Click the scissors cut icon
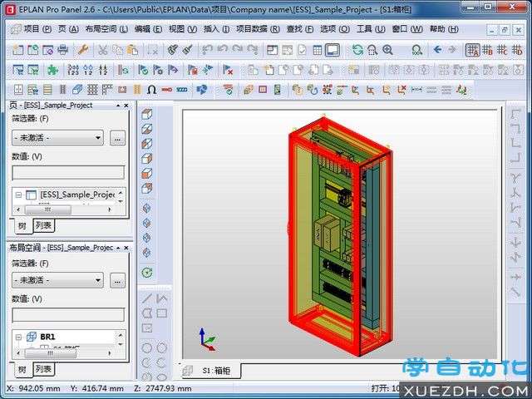532x399 pixels. click(x=103, y=50)
